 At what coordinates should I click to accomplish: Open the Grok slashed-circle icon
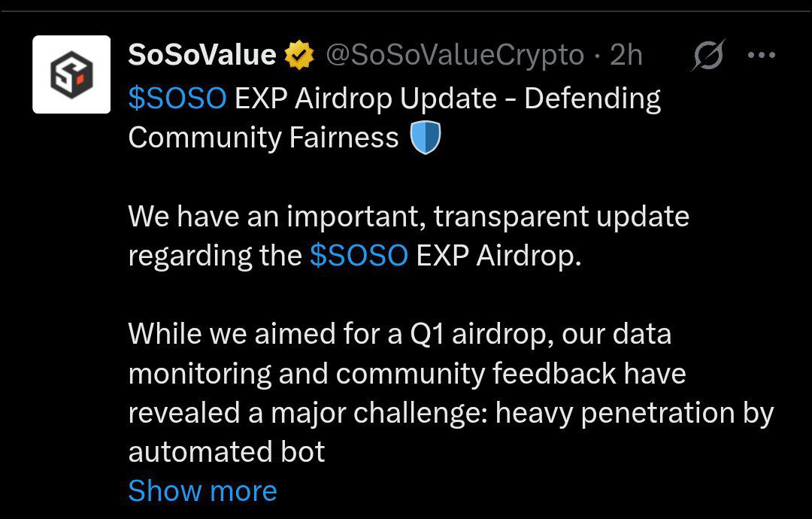(x=707, y=56)
